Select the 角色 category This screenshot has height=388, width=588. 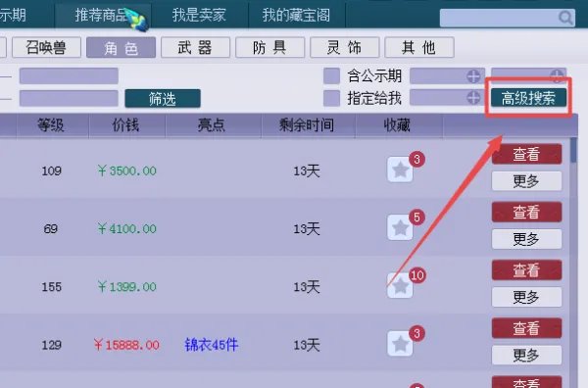pos(121,48)
